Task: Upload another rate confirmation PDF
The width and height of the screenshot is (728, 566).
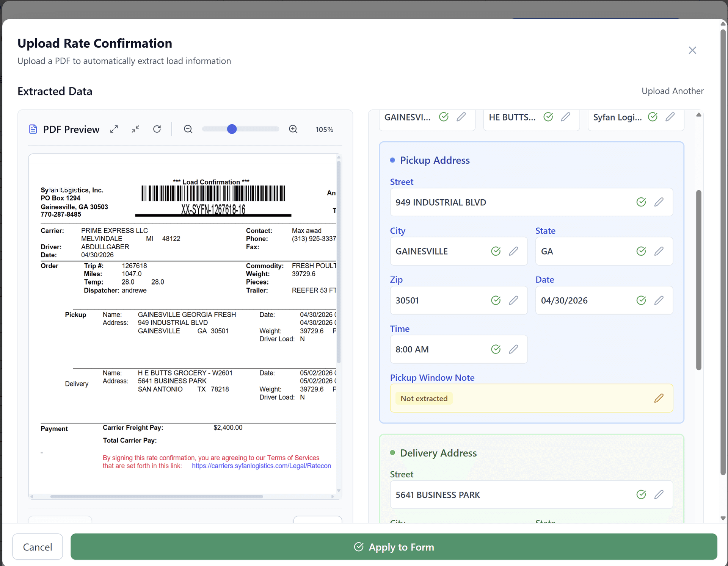Action: pos(672,91)
